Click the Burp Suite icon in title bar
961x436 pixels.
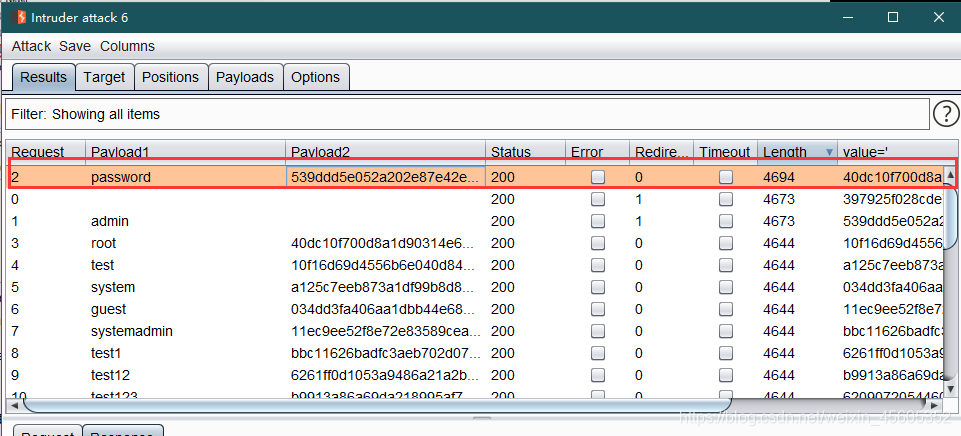(18, 18)
